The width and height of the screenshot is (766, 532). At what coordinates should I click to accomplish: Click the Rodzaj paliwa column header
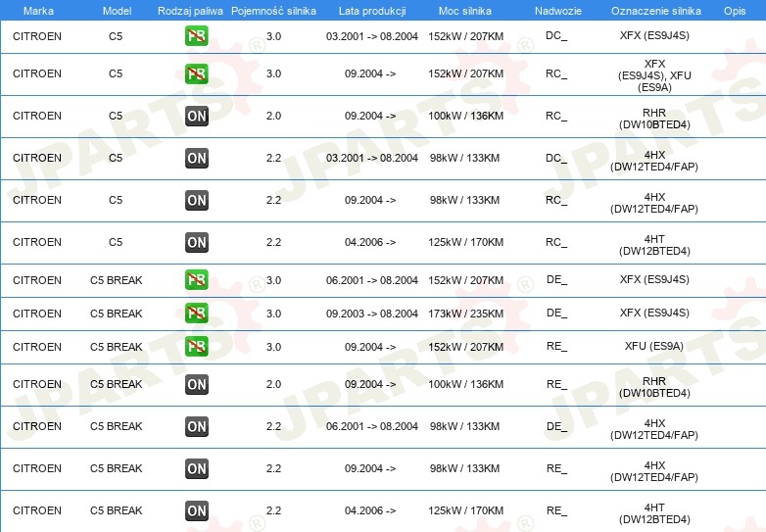(x=190, y=11)
